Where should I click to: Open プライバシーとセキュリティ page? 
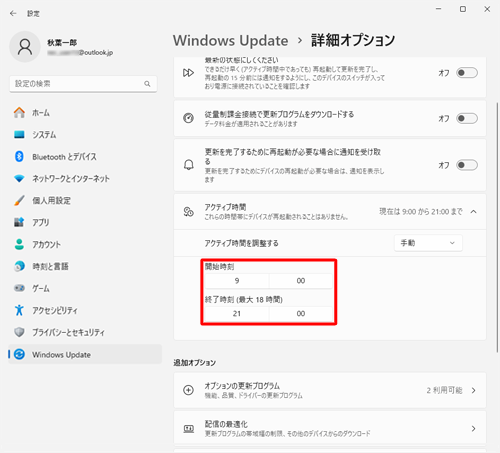(85, 332)
